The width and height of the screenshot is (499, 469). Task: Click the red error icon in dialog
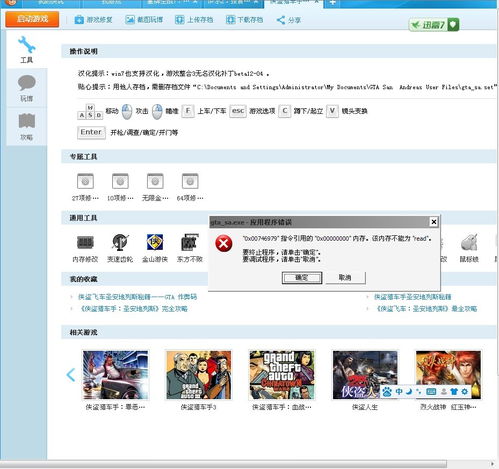pos(224,243)
